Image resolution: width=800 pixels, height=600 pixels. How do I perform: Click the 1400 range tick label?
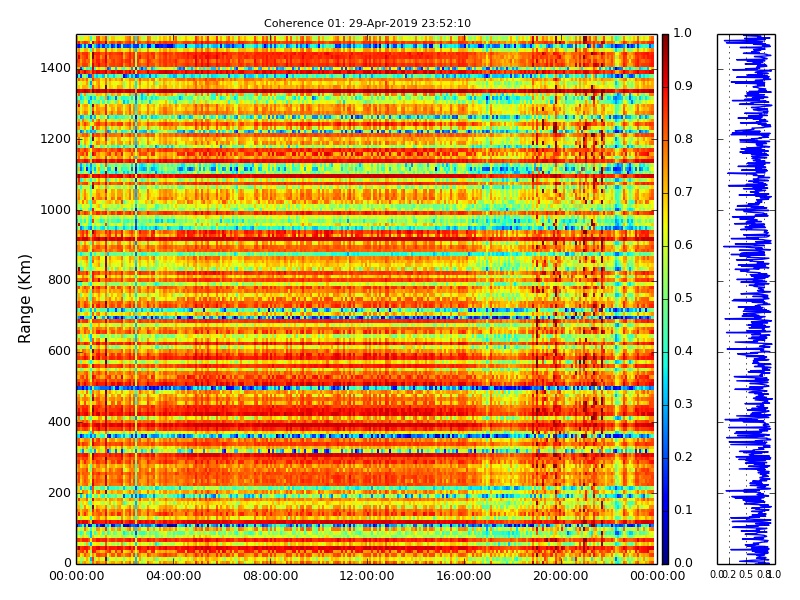pos(55,68)
